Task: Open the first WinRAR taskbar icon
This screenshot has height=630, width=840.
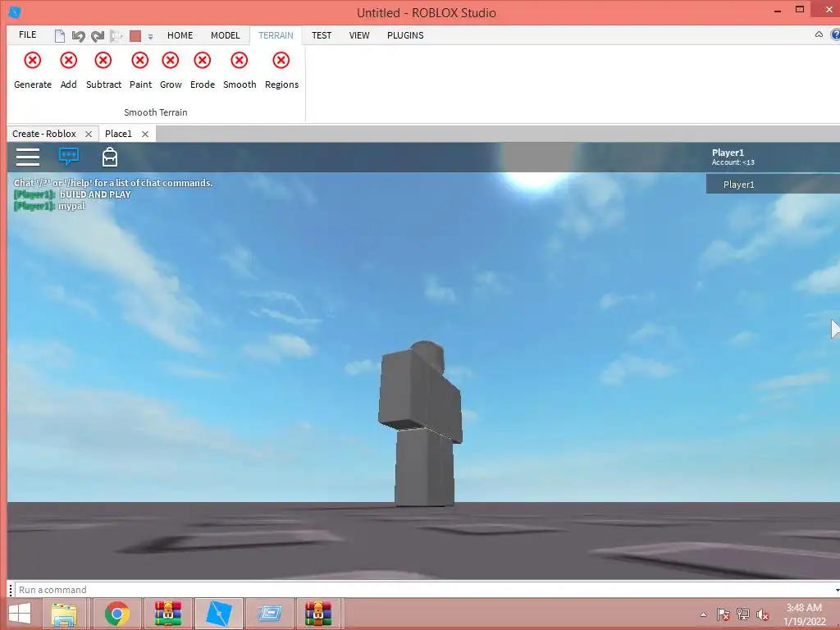Action: (x=167, y=614)
